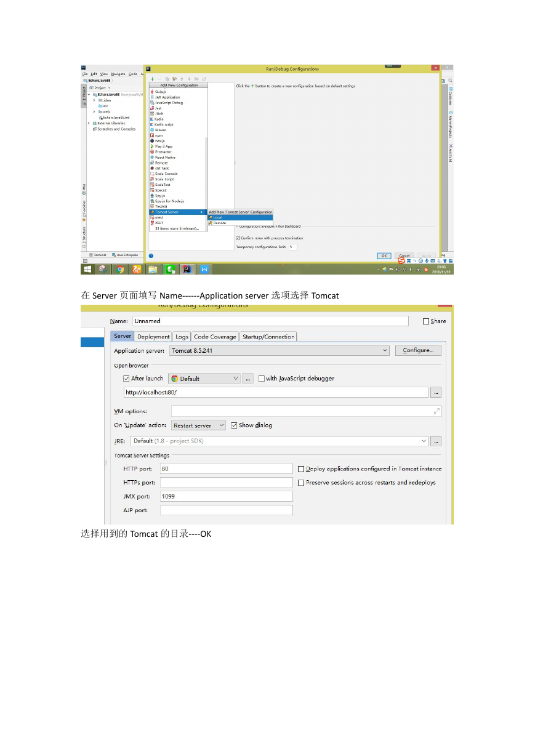Toggle the Show dialog checkbox
535x756 pixels.
[234, 425]
